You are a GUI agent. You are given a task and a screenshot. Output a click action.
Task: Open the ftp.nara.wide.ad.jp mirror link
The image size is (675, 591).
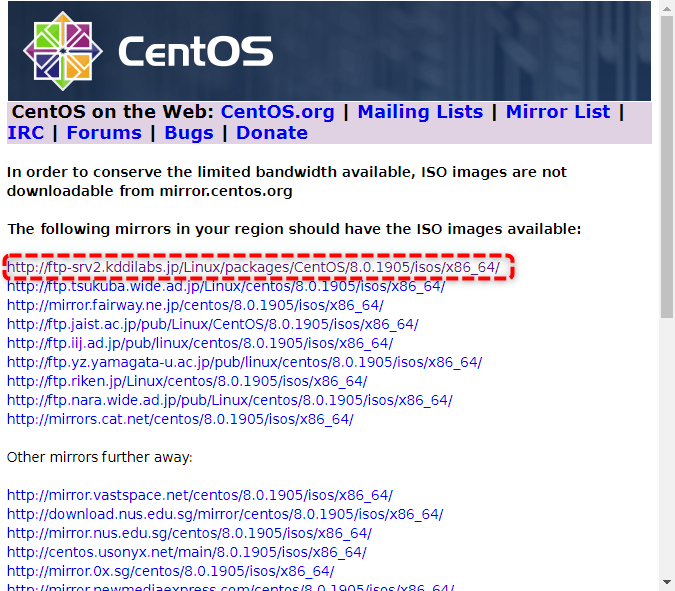(229, 400)
